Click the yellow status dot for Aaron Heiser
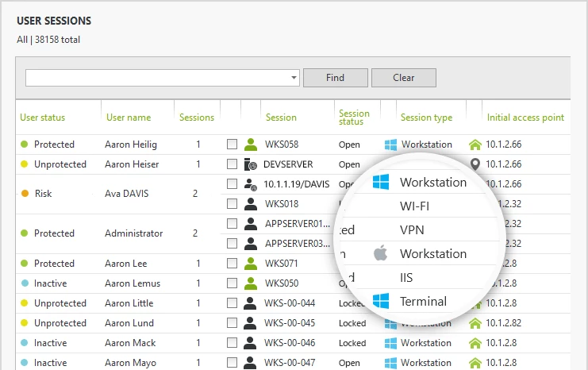The height and width of the screenshot is (370, 588). pos(24,164)
